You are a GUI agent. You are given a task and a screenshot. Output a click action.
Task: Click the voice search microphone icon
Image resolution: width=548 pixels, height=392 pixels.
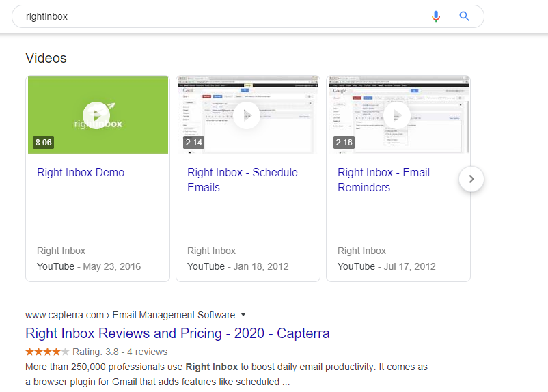tap(435, 16)
